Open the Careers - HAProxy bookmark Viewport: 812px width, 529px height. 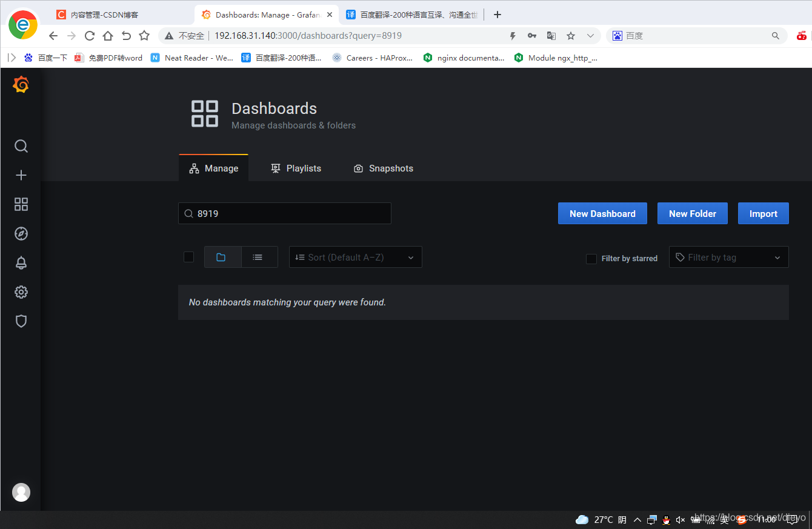373,58
